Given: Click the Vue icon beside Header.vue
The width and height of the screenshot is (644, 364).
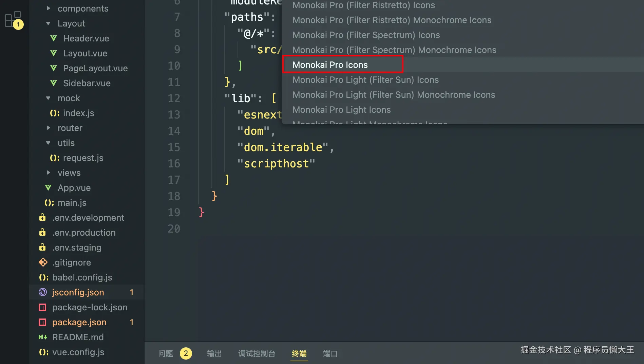Looking at the screenshot, I should pos(54,38).
